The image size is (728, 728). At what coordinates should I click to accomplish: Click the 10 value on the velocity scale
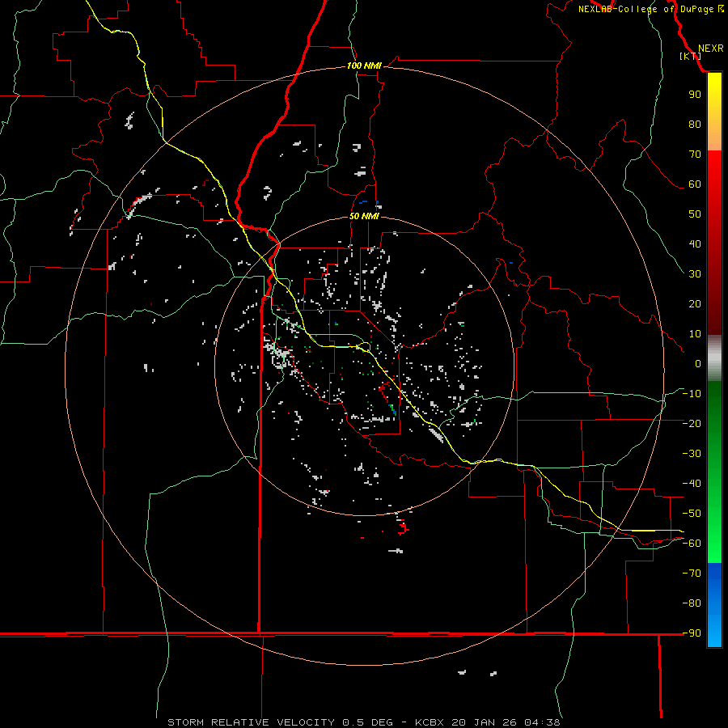point(695,334)
